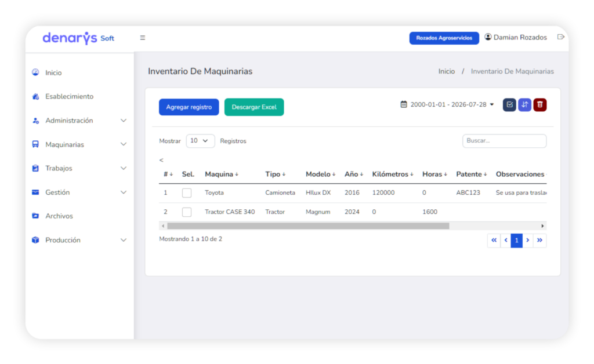Click the Producción box icon

coord(35,240)
